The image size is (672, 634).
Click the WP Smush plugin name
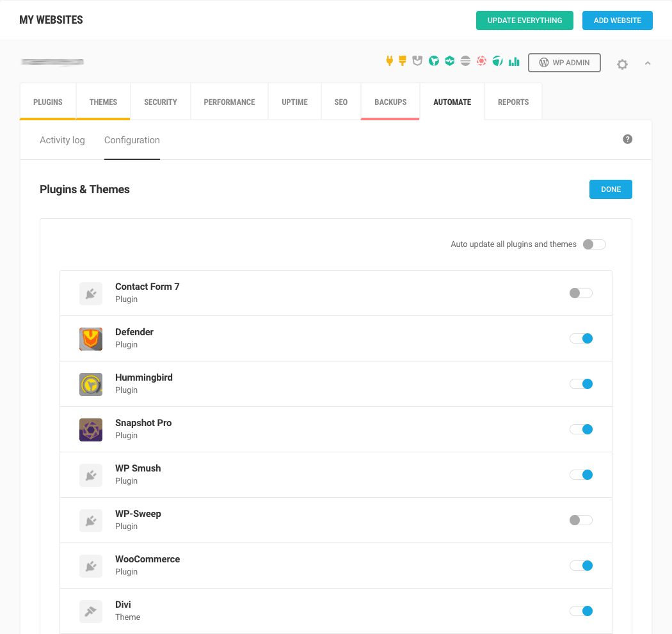coord(138,468)
